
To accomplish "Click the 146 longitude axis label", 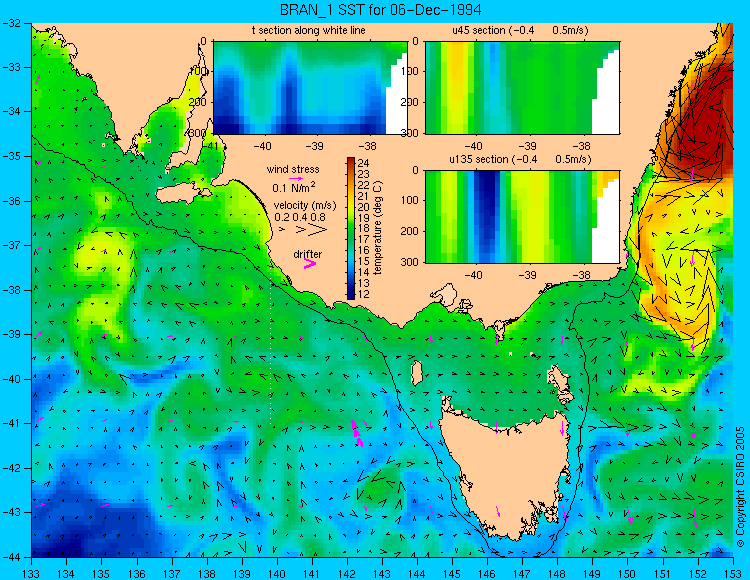I will point(487,574).
